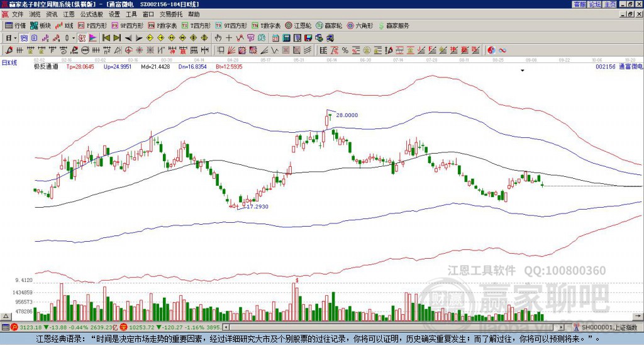Screen dimensions: 644x345
Task: Click the 17.2930 low price label
Action: tap(257, 206)
